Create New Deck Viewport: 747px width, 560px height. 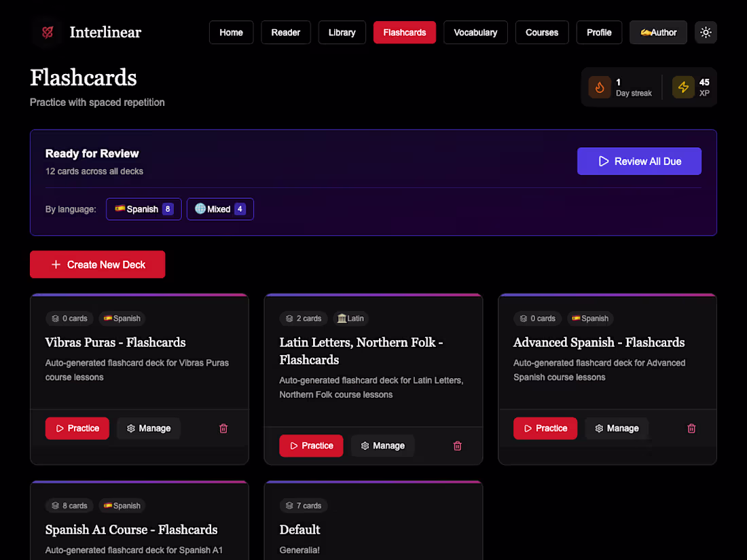[98, 264]
